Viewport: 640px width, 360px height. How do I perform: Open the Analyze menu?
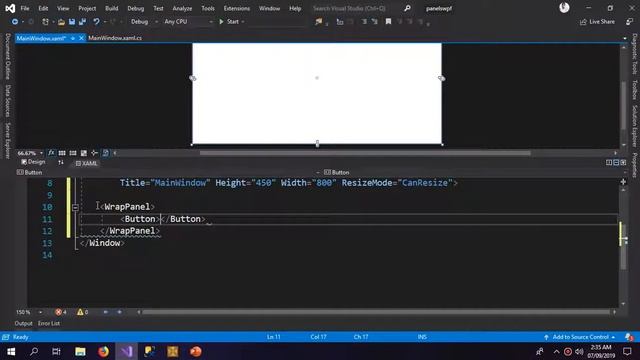pyautogui.click(x=182, y=8)
